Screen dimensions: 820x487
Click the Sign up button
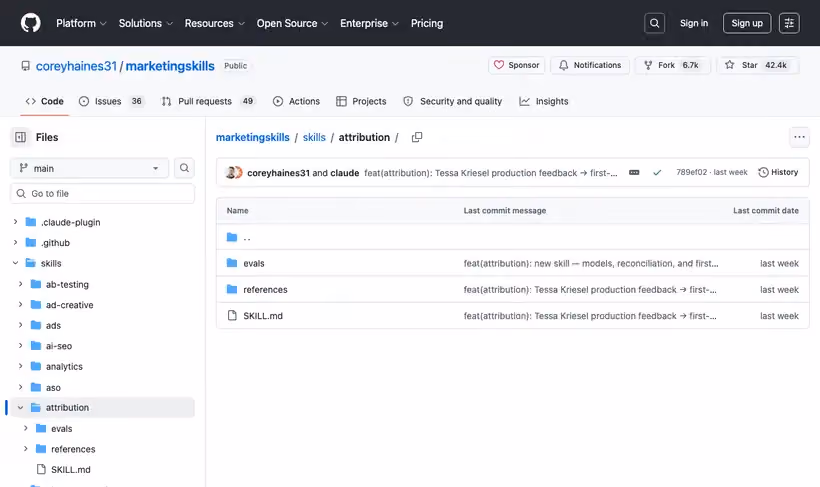pos(747,23)
